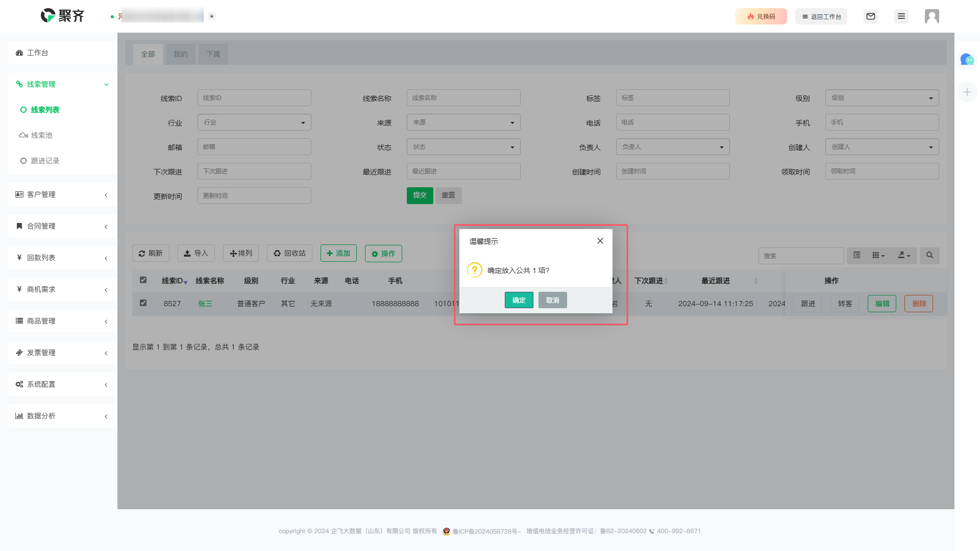
Task: Expand 合同管理 sidebar menu
Action: point(62,226)
